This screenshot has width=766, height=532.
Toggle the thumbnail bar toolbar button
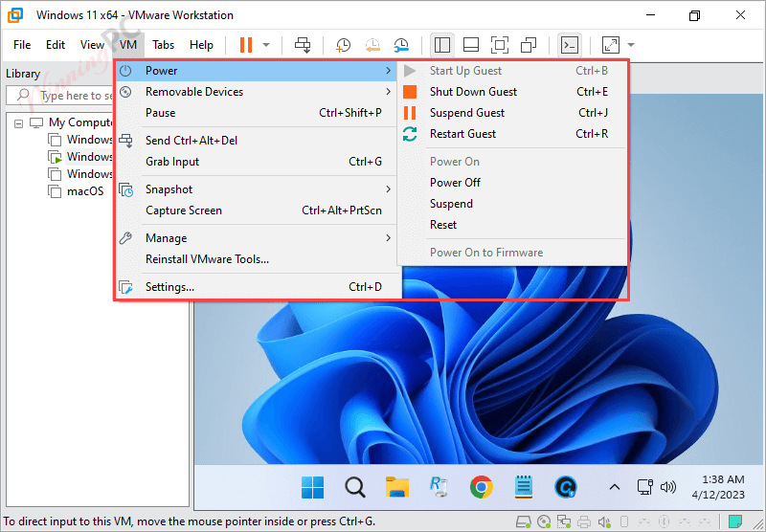coord(471,45)
